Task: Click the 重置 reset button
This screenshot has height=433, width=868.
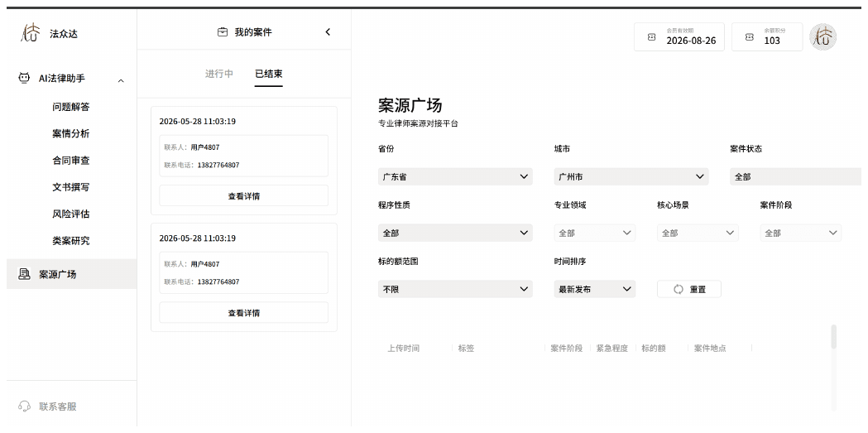Action: 689,289
